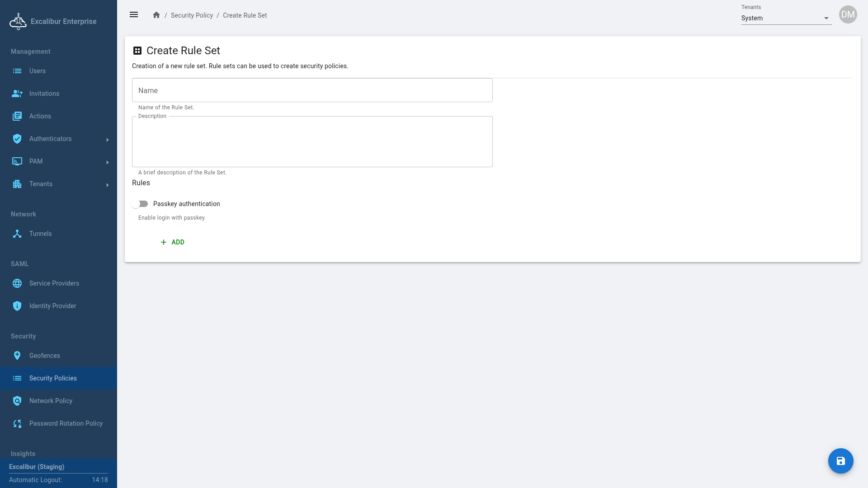Enable the Passkey authentication toggle
Viewport: 868px width, 488px height.
pos(140,204)
